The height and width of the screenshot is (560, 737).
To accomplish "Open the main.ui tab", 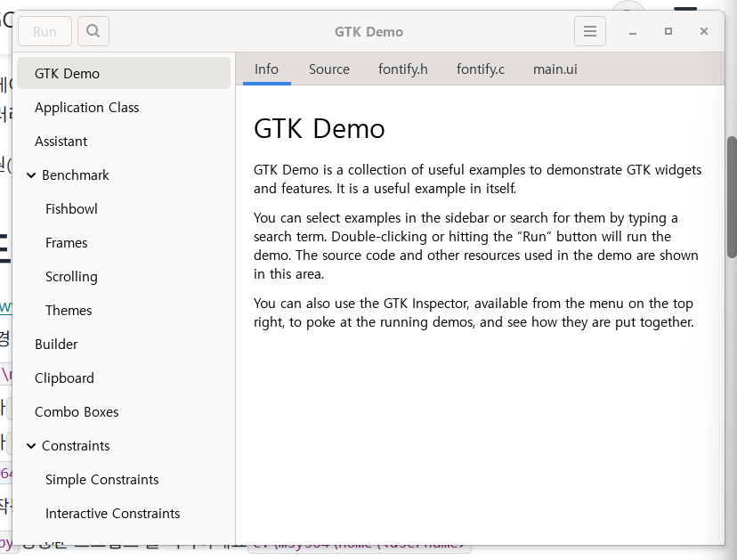I will pyautogui.click(x=555, y=69).
